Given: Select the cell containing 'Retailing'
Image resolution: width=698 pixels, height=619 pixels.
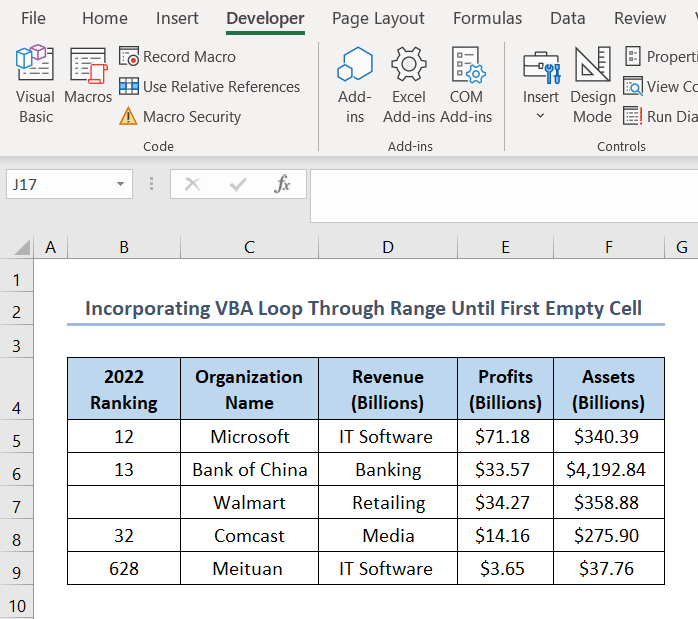Looking at the screenshot, I should click(x=388, y=502).
